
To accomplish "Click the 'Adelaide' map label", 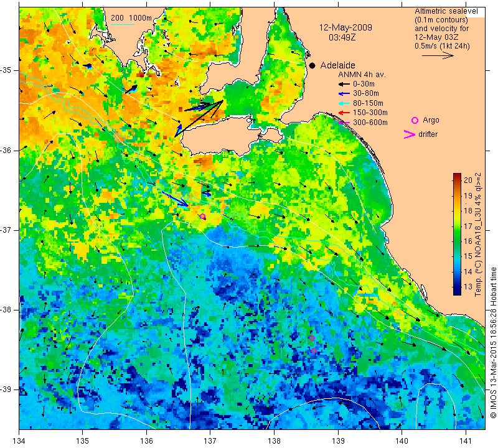I will (337, 65).
